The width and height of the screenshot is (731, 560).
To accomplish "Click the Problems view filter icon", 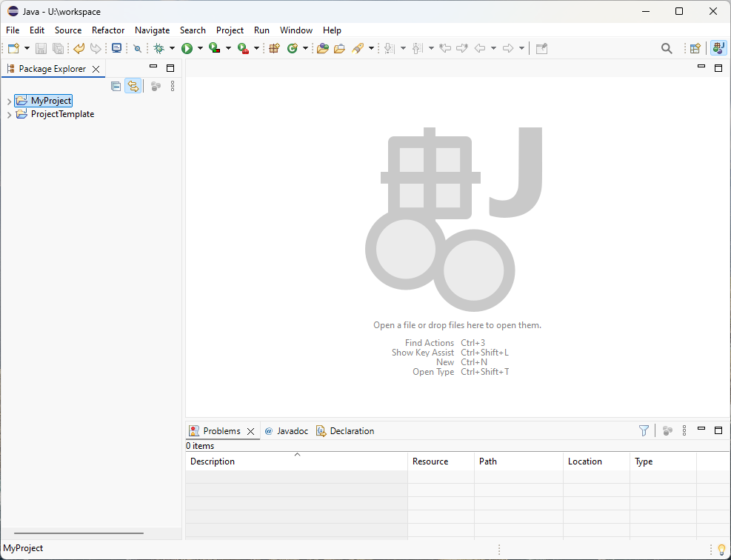I will click(644, 430).
